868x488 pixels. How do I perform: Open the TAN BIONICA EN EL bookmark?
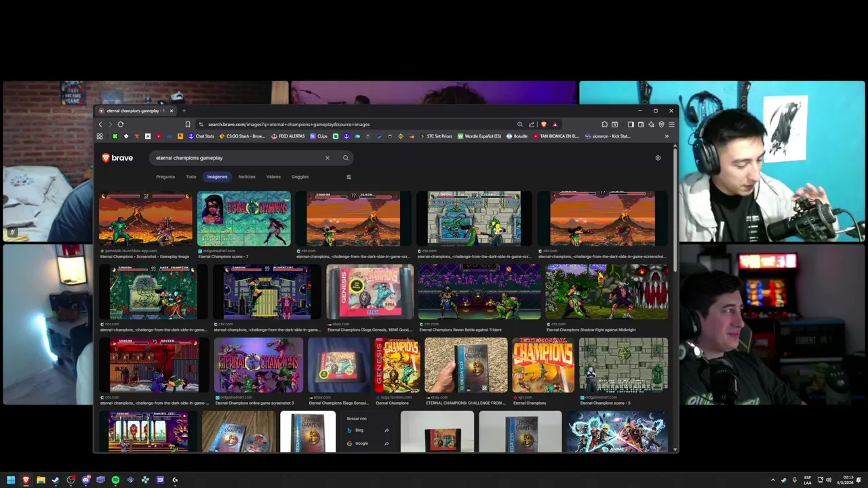tap(556, 136)
